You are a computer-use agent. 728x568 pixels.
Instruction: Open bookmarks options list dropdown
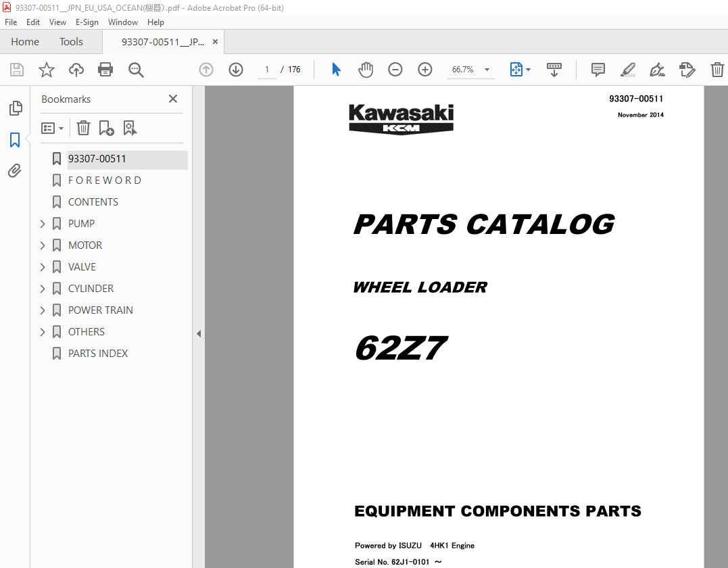pyautogui.click(x=53, y=128)
